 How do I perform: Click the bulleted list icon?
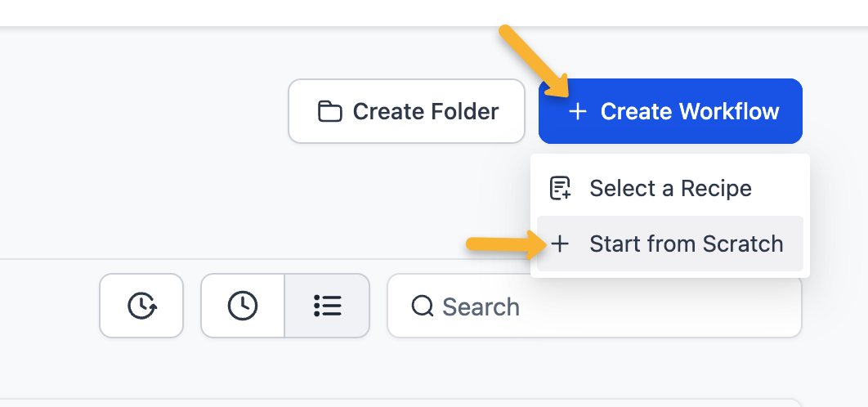coord(328,306)
